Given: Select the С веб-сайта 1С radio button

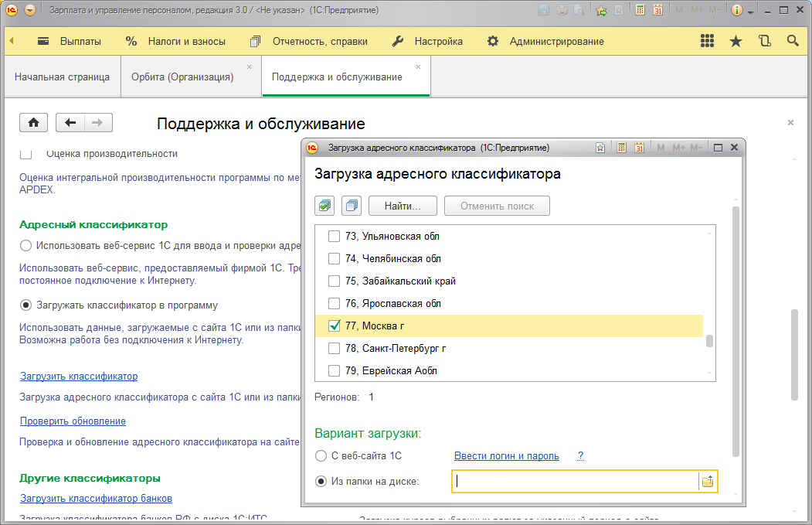Looking at the screenshot, I should point(321,456).
